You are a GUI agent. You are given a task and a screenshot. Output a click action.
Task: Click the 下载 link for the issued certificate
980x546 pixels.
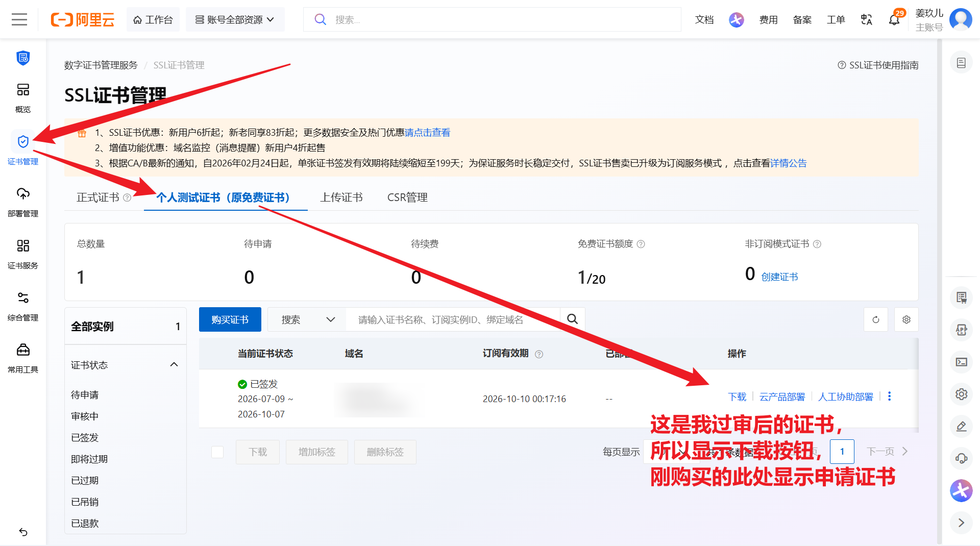(737, 397)
